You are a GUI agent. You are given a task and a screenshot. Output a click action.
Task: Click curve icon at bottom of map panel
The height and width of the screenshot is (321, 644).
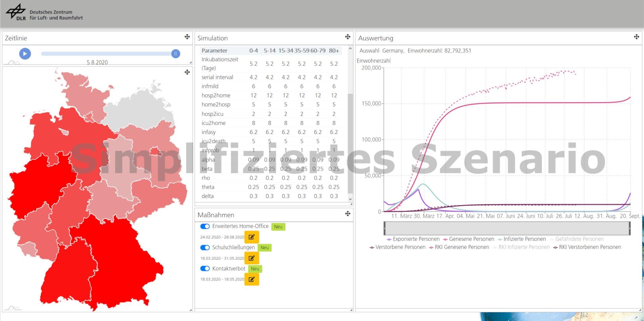click(x=13, y=308)
